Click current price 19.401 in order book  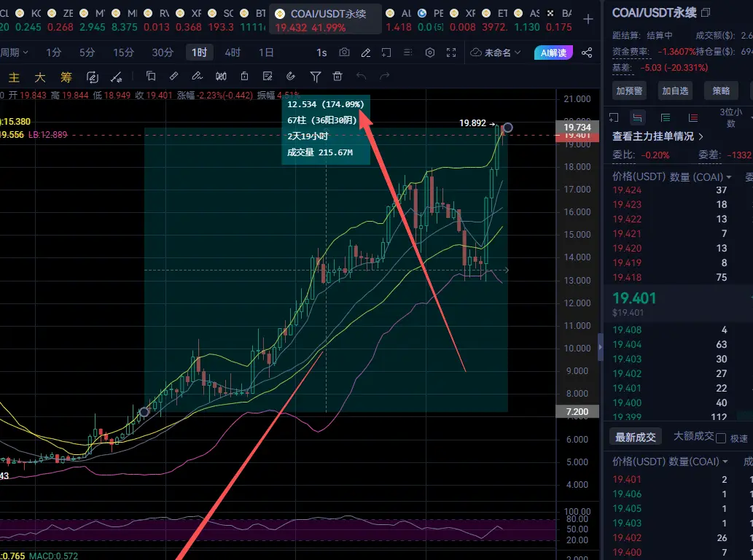coord(634,298)
